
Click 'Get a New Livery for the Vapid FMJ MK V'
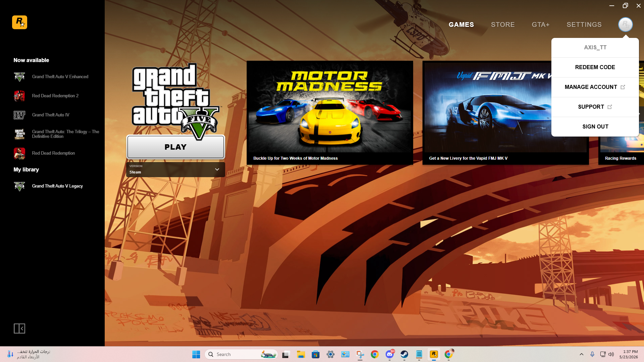point(468,158)
